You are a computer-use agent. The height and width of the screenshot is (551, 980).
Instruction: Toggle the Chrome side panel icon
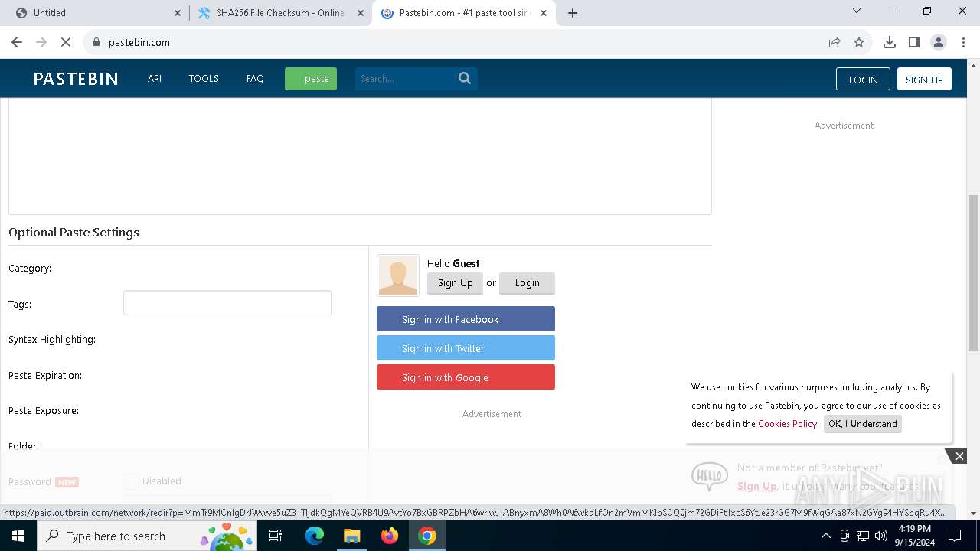[x=914, y=42]
